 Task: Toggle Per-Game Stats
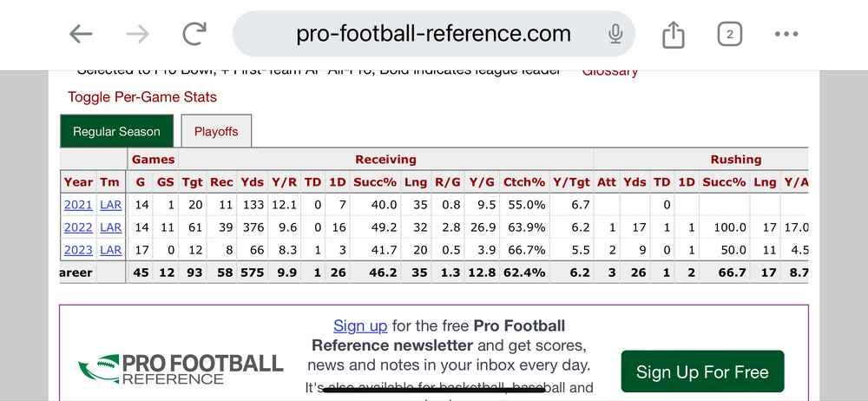click(142, 97)
